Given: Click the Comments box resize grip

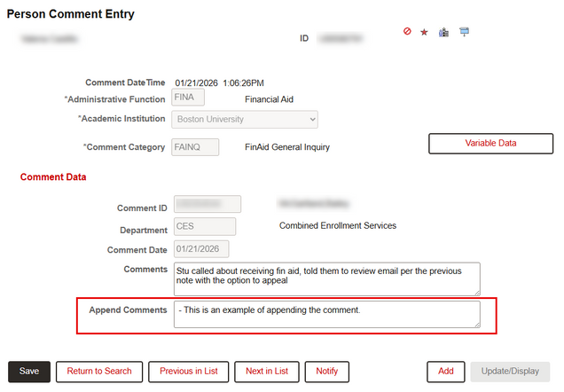Looking at the screenshot, I should pos(477,293).
